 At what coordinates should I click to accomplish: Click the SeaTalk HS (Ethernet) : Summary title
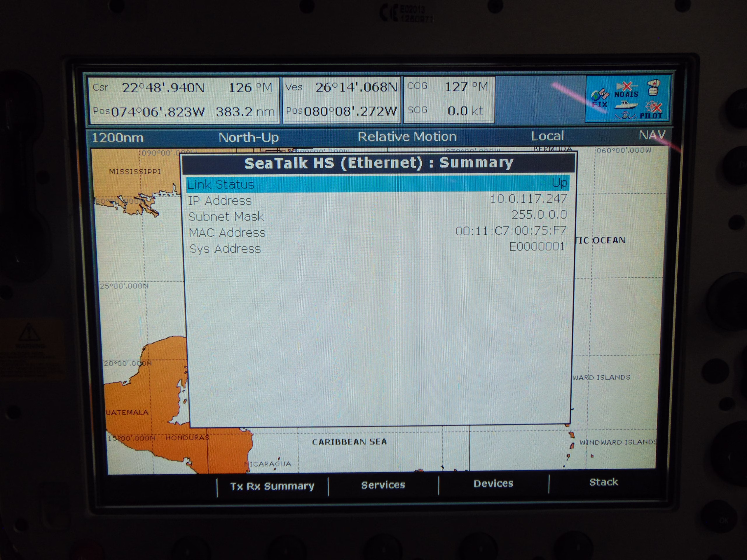378,163
